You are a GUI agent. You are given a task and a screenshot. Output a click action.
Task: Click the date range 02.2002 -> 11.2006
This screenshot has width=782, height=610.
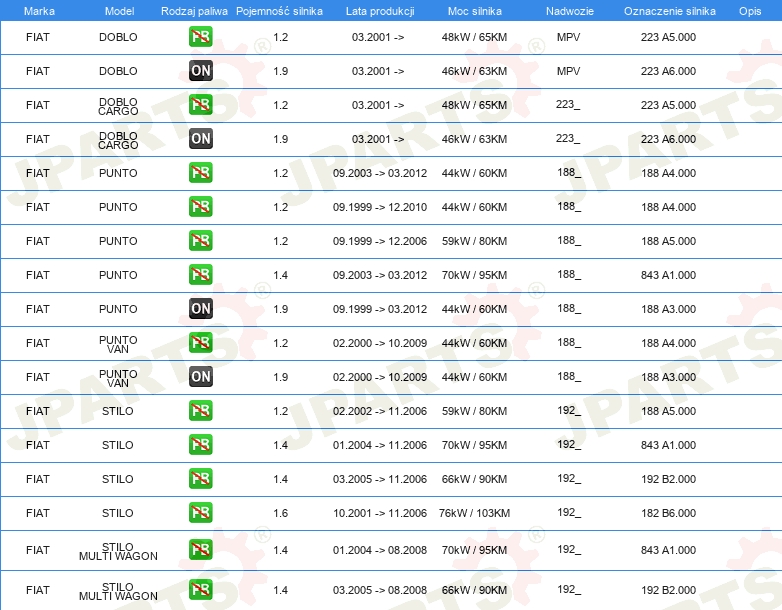point(380,411)
